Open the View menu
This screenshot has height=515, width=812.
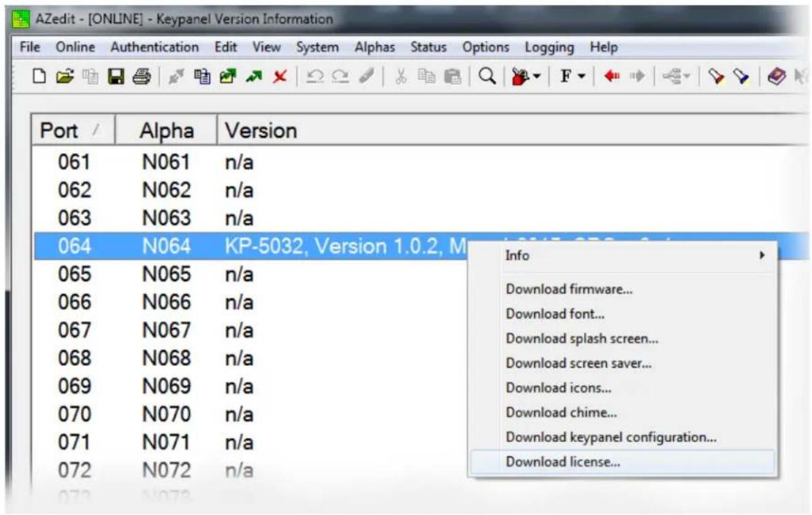266,47
